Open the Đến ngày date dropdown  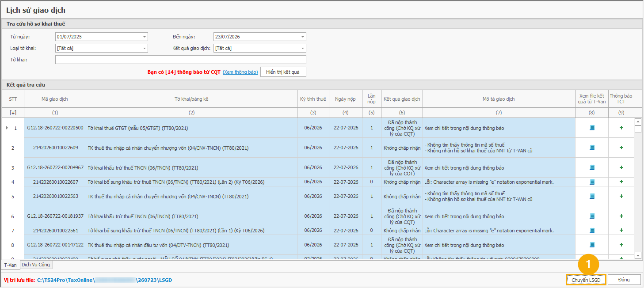[303, 37]
